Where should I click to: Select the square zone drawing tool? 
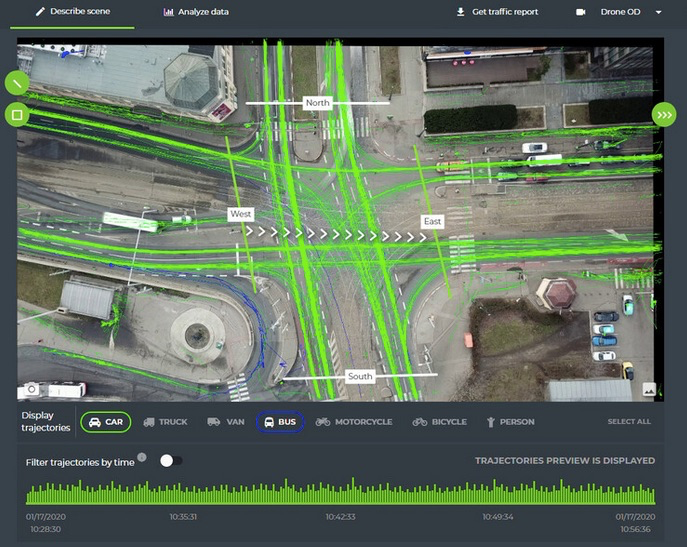tap(17, 115)
